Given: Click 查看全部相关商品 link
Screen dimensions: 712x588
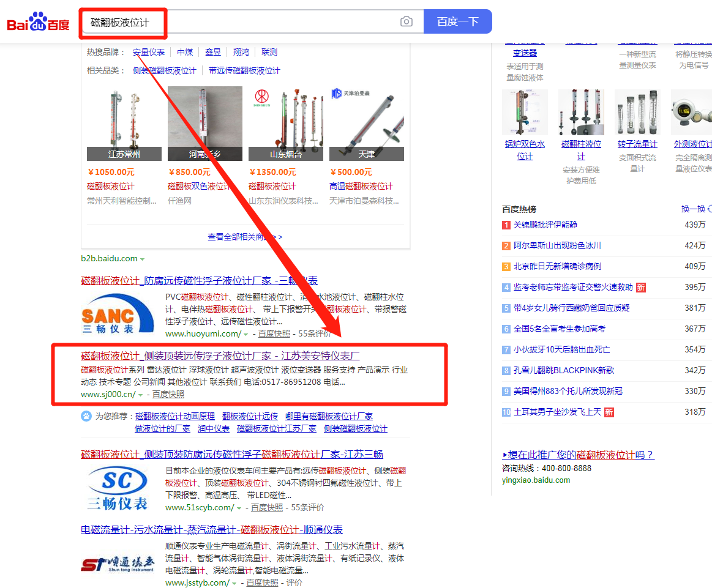Looking at the screenshot, I should pos(245,237).
